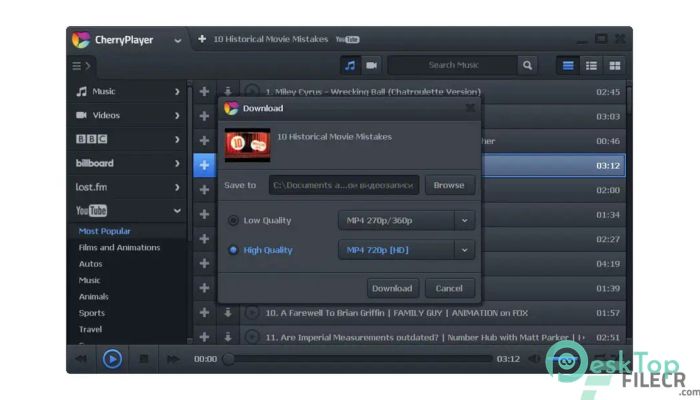This screenshot has height=400, width=700.
Task: Open Most Popular YouTube category
Action: click(104, 231)
